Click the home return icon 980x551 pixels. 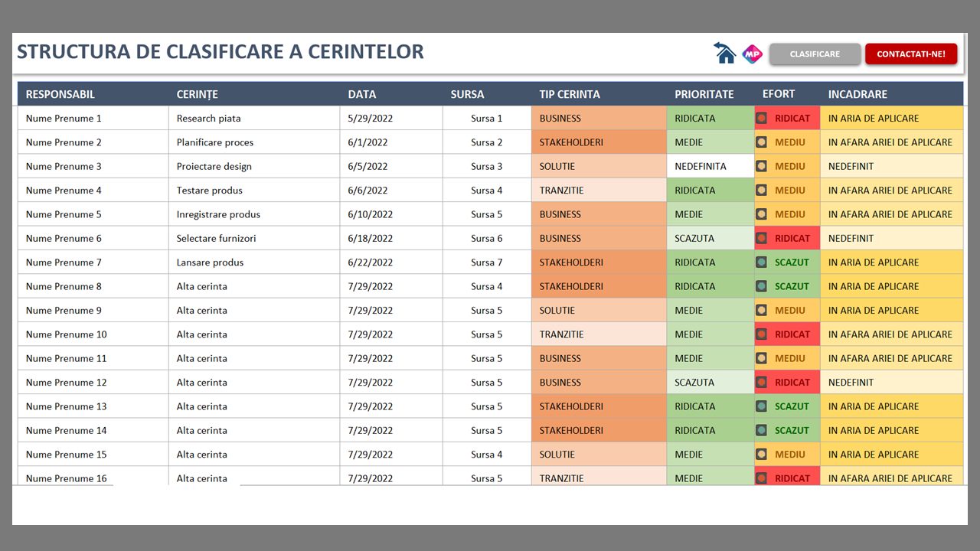pos(724,54)
